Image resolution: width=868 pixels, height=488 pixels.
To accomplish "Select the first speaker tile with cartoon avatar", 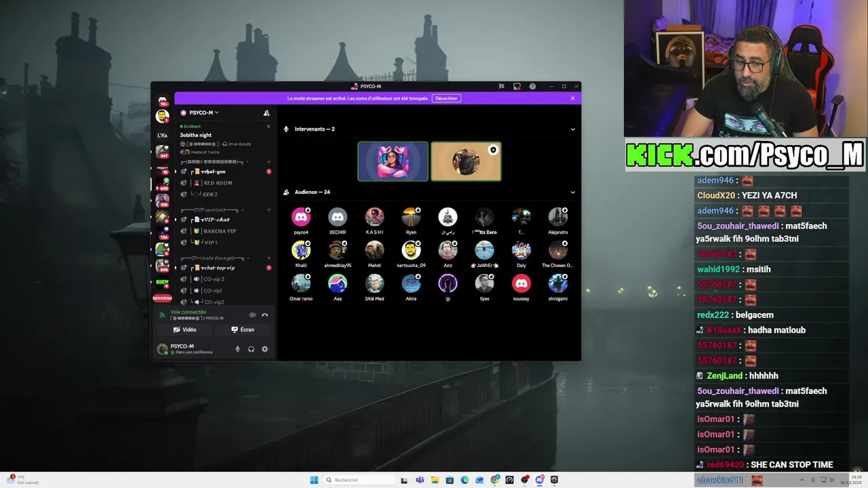I will (x=393, y=161).
